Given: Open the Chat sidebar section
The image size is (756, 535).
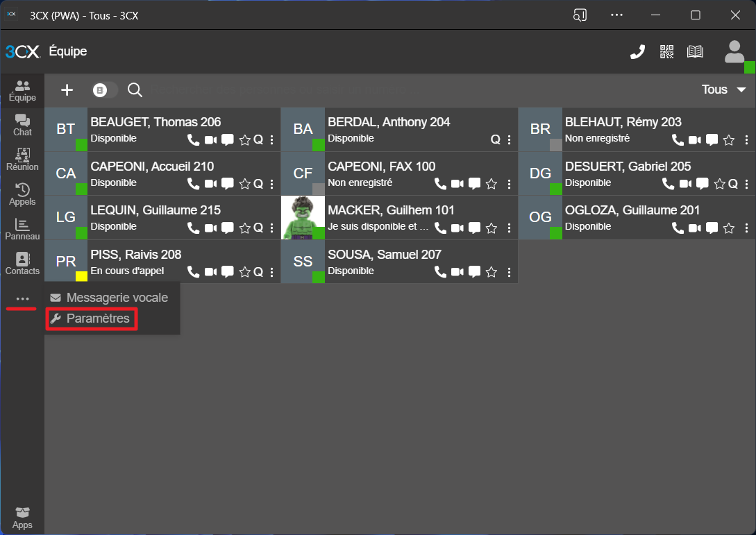Looking at the screenshot, I should (22, 126).
